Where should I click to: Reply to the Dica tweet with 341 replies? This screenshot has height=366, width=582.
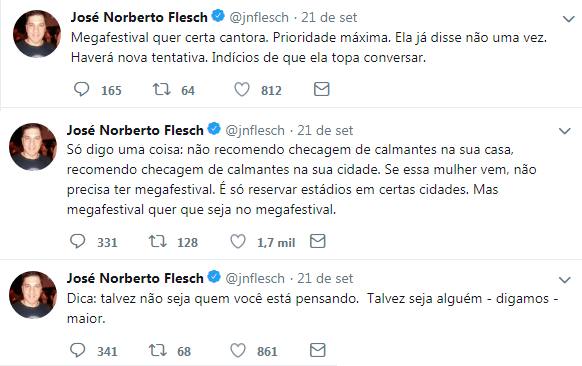click(x=78, y=350)
